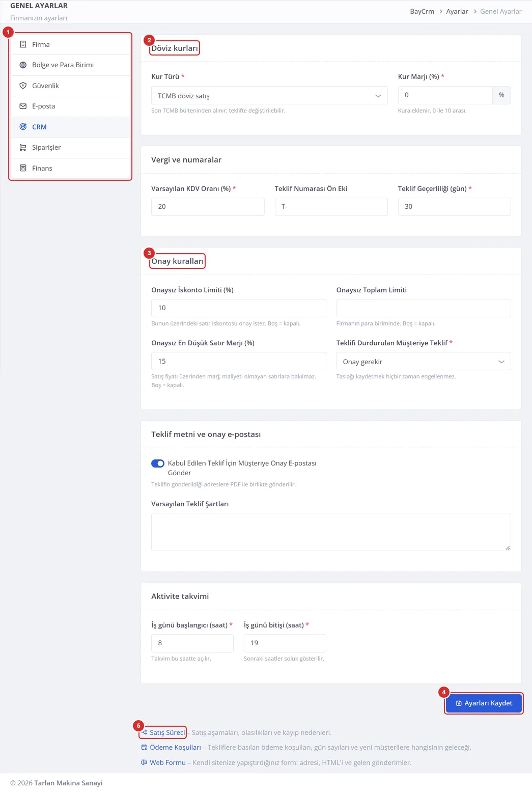
Task: Expand the Teklifi Durdurulan Müşteriye Teklif dropdown
Action: tap(424, 362)
